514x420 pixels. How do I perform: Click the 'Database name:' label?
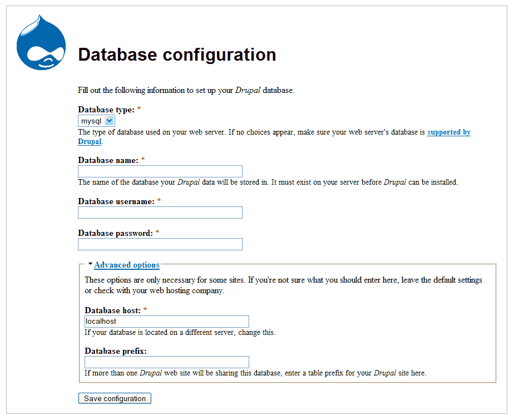click(x=108, y=160)
